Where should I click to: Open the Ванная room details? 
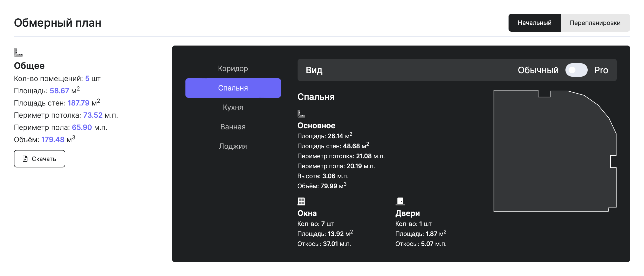(233, 127)
